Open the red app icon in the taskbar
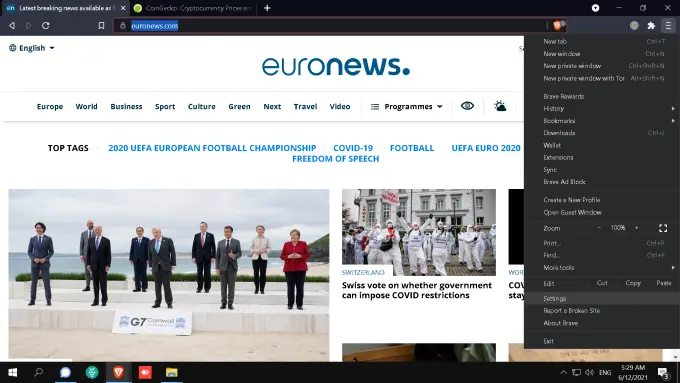 145,372
